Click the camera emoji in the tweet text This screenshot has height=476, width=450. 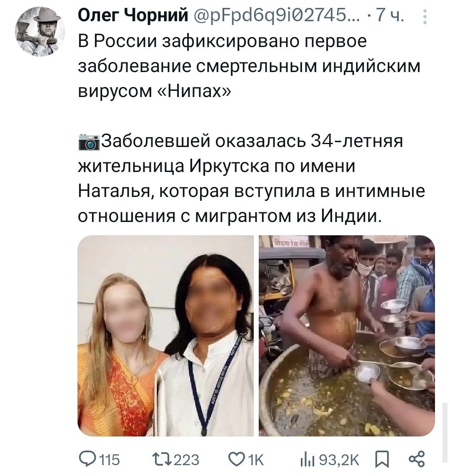coord(89,142)
